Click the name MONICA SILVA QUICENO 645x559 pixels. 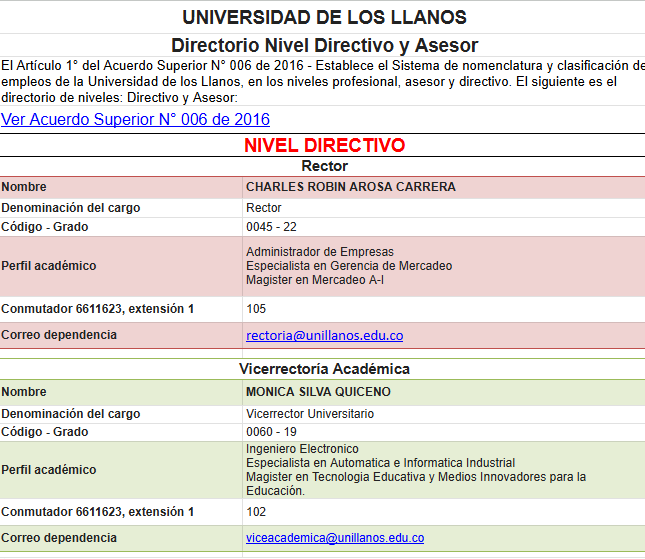coord(318,392)
